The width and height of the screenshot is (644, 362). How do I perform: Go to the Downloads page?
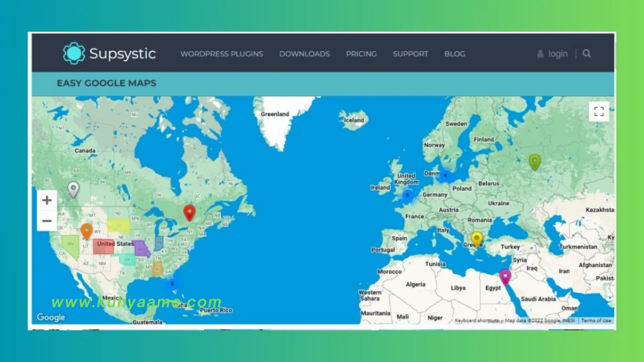[x=304, y=54]
